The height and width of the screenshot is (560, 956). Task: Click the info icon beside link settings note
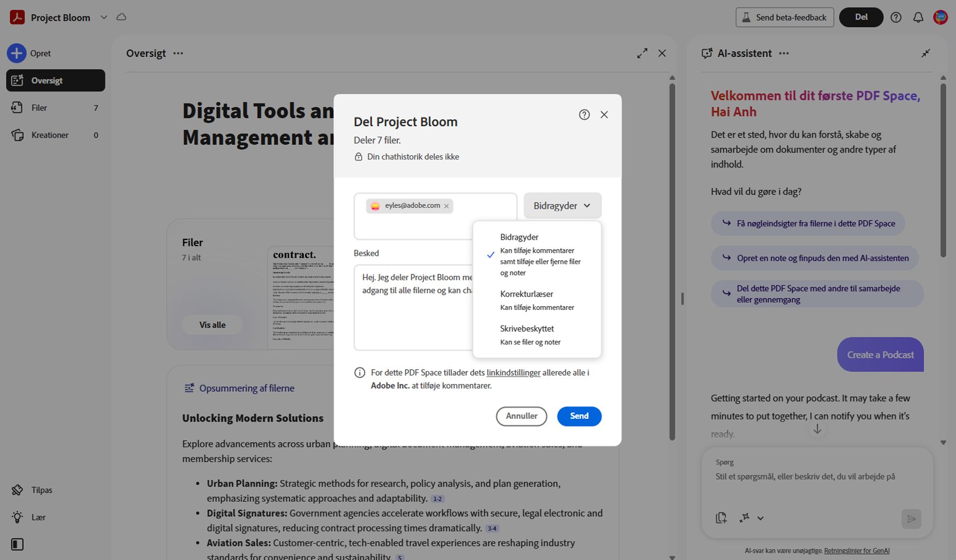click(360, 372)
